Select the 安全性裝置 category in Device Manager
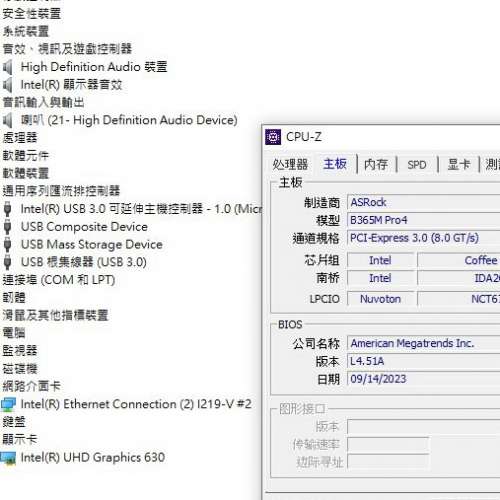This screenshot has height=500, width=500. 32,14
